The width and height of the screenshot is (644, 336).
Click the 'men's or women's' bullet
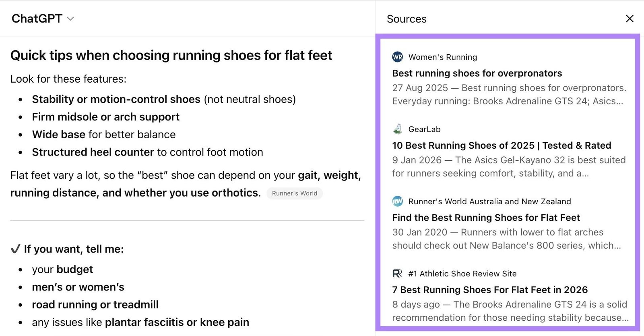point(78,287)
